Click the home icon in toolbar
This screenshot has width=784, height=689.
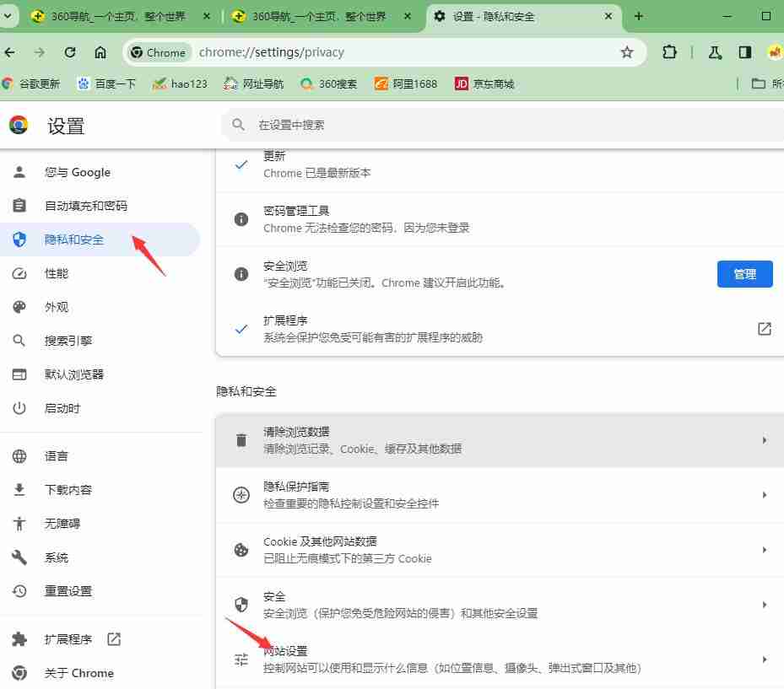(x=100, y=51)
